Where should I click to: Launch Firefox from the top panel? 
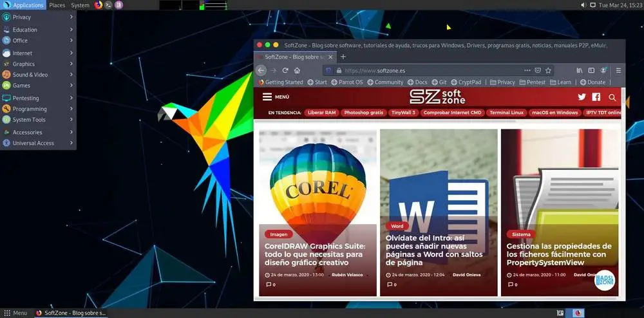[x=98, y=5]
